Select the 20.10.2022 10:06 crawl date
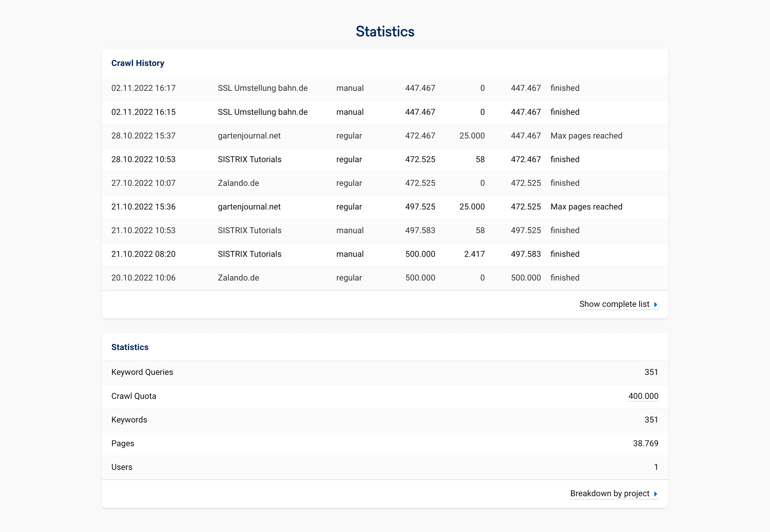The height and width of the screenshot is (532, 770). click(x=143, y=278)
